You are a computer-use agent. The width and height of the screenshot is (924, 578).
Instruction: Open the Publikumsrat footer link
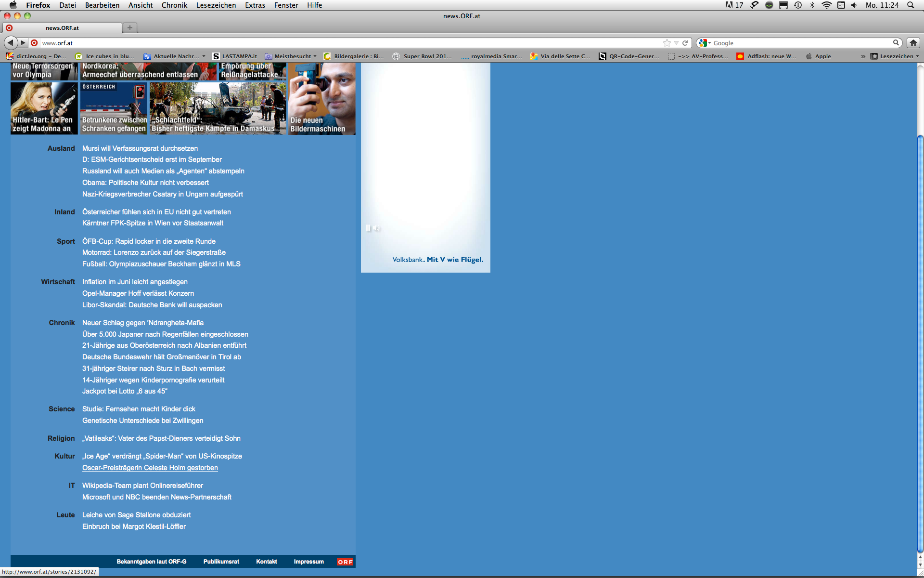(221, 562)
